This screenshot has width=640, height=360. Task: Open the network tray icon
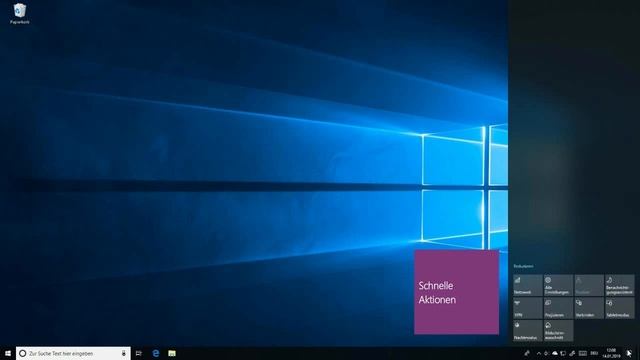point(563,353)
